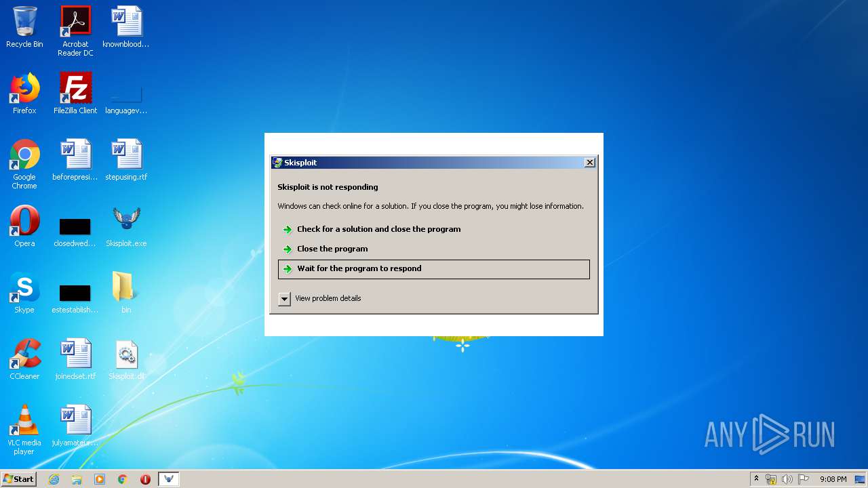
Task: Open FileZilla Client shortcut
Action: pos(75,94)
